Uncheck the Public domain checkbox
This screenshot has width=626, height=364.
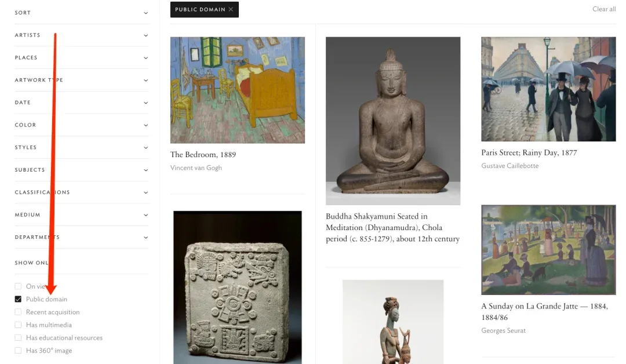pyautogui.click(x=18, y=299)
